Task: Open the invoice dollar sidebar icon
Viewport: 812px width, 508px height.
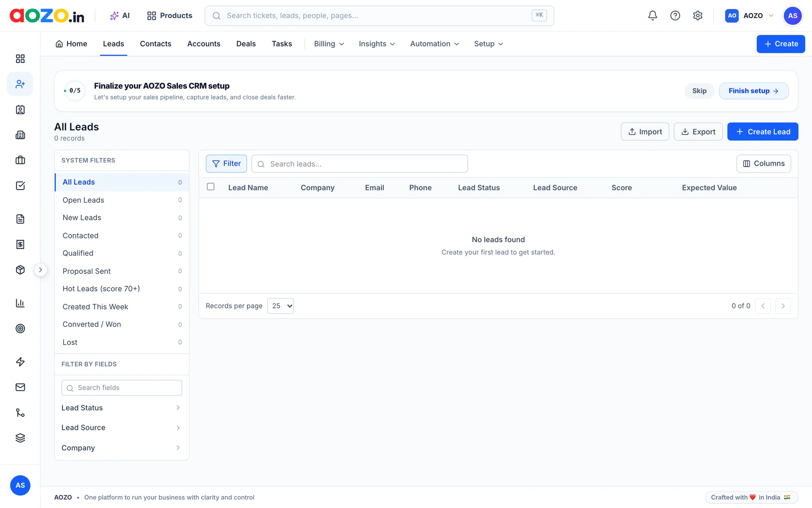Action: click(x=20, y=244)
